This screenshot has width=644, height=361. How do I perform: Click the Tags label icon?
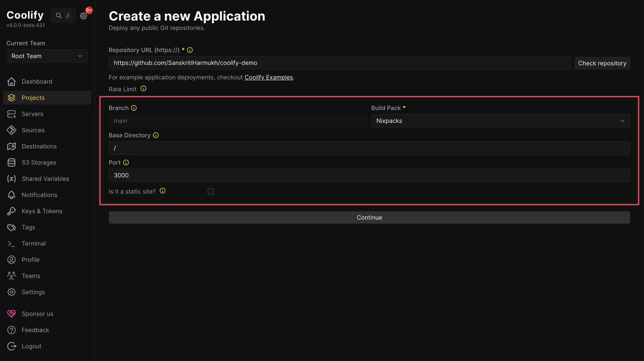[12, 227]
